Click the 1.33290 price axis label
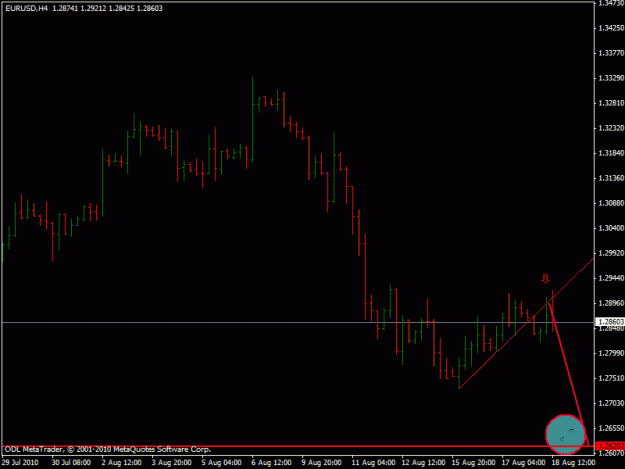625x469 pixels. pos(611,78)
